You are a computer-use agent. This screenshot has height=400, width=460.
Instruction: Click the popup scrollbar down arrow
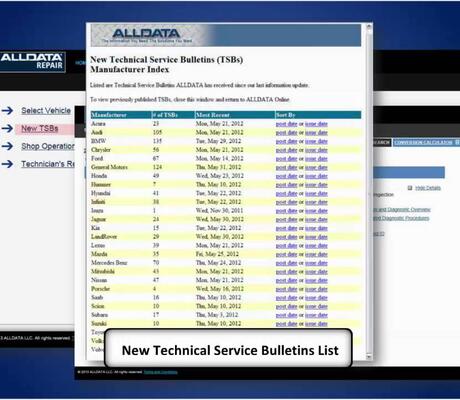[369, 357]
